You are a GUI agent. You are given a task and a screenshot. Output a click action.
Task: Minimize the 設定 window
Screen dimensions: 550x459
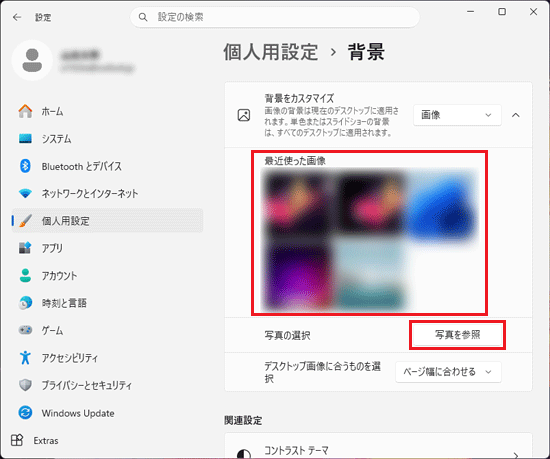click(x=471, y=12)
